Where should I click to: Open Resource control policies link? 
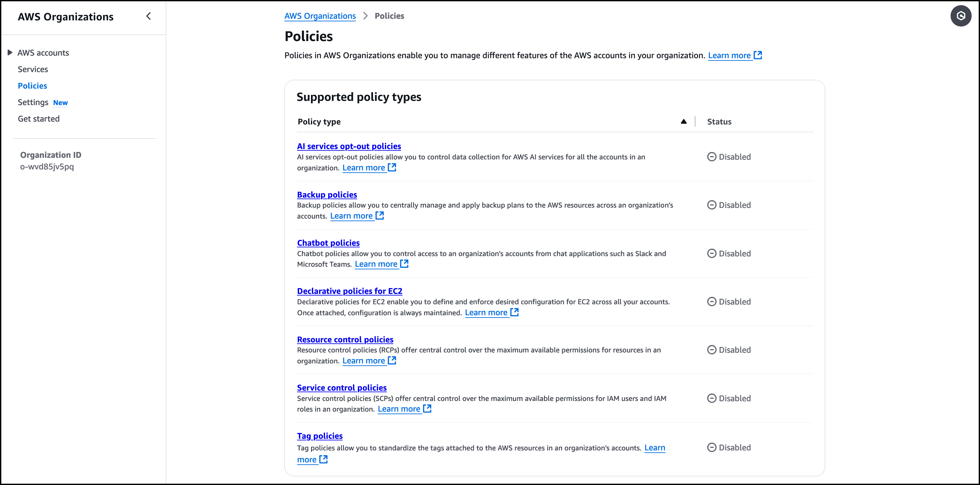tap(345, 339)
